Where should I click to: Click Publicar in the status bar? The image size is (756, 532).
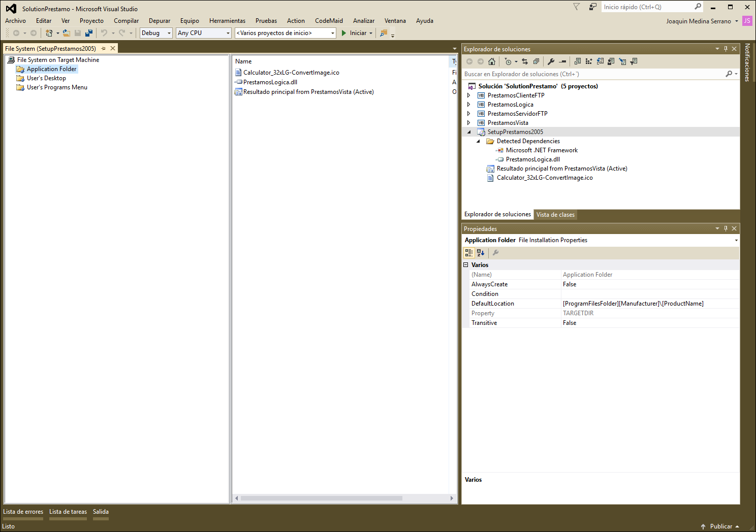pyautogui.click(x=720, y=526)
